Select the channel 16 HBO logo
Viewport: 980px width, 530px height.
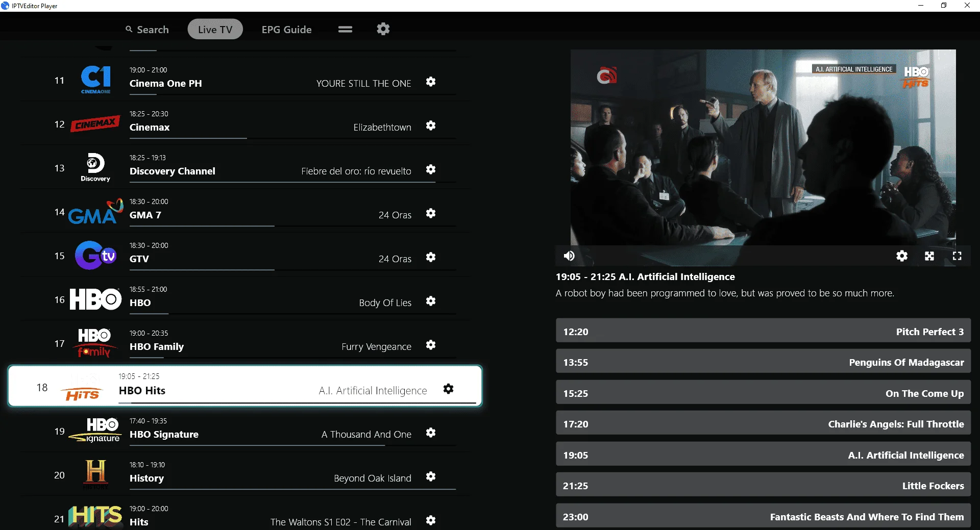(x=95, y=299)
